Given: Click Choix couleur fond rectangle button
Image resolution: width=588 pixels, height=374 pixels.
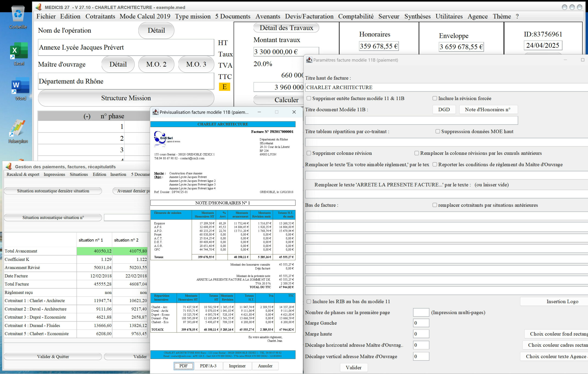Looking at the screenshot, I should coord(556,334).
